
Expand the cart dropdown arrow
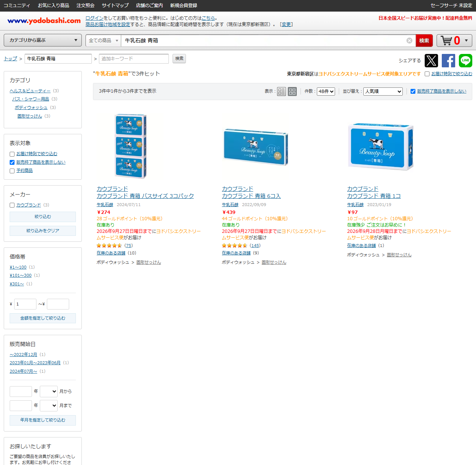click(466, 40)
